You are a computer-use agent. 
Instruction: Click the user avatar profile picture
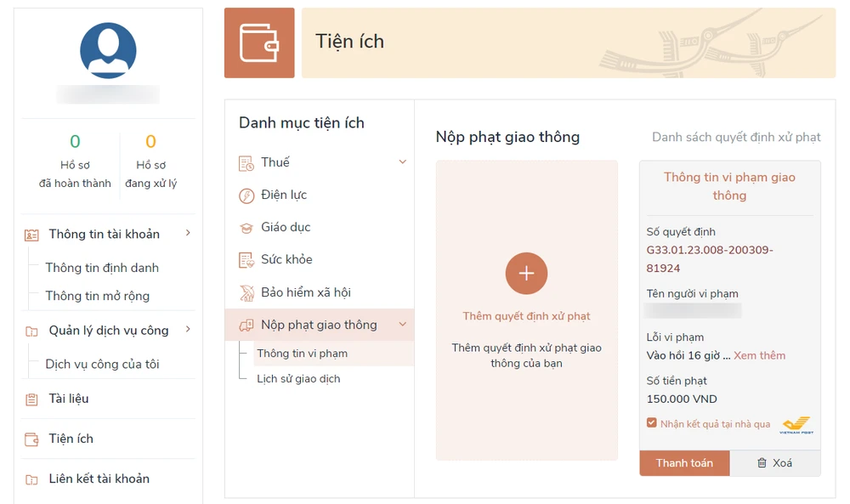(108, 51)
